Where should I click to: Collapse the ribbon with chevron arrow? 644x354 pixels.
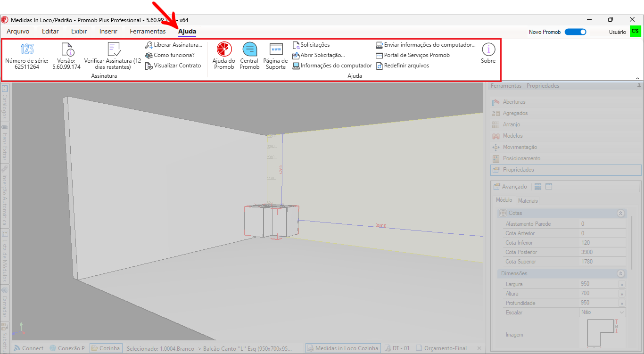click(637, 78)
